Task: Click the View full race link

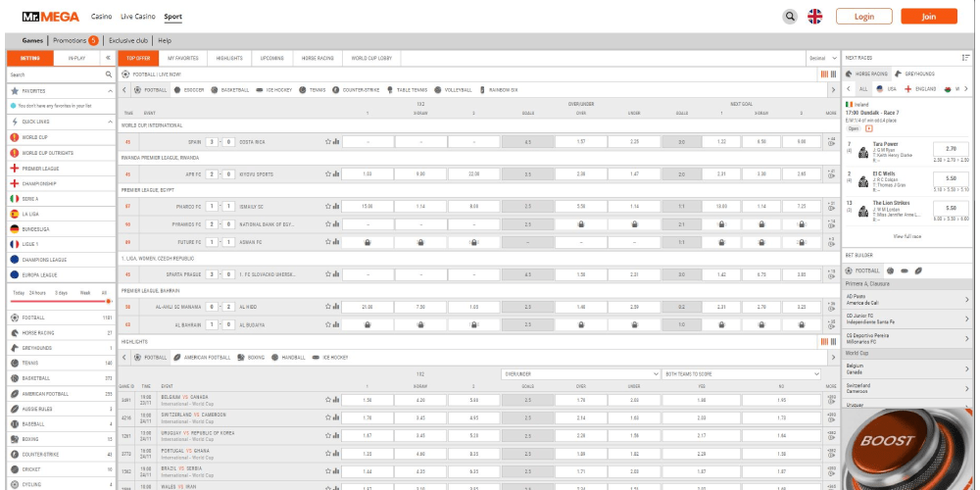Action: pos(906,236)
